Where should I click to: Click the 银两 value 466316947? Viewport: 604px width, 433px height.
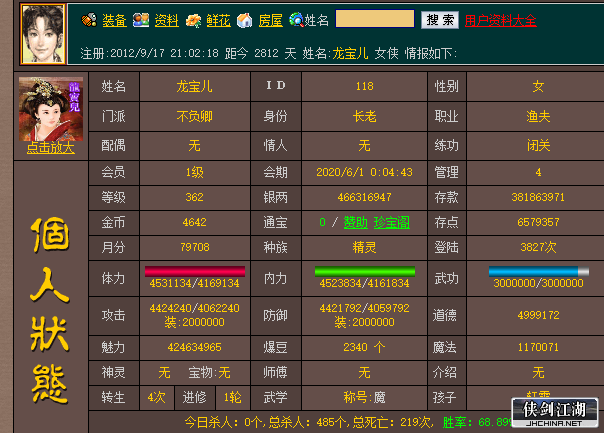364,197
